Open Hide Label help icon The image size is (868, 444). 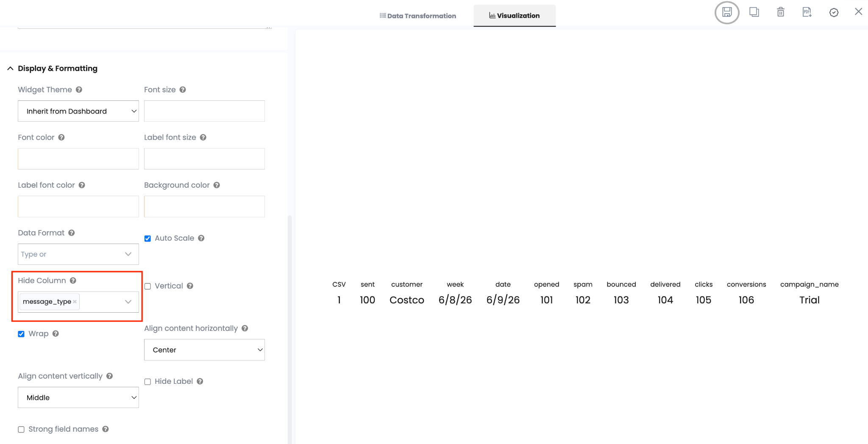200,381
